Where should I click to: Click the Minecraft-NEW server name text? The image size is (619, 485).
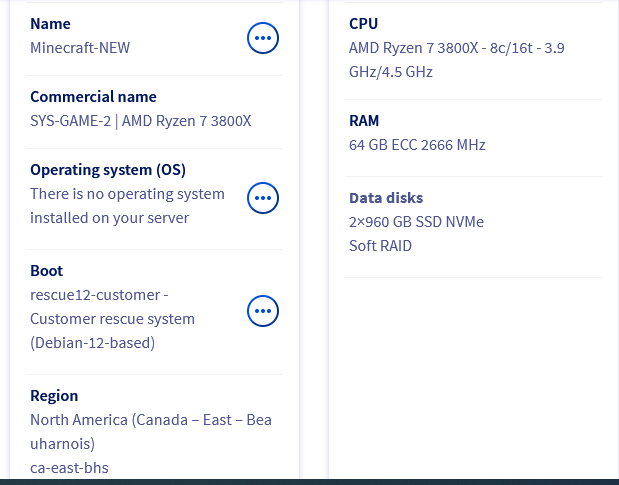pyautogui.click(x=80, y=47)
